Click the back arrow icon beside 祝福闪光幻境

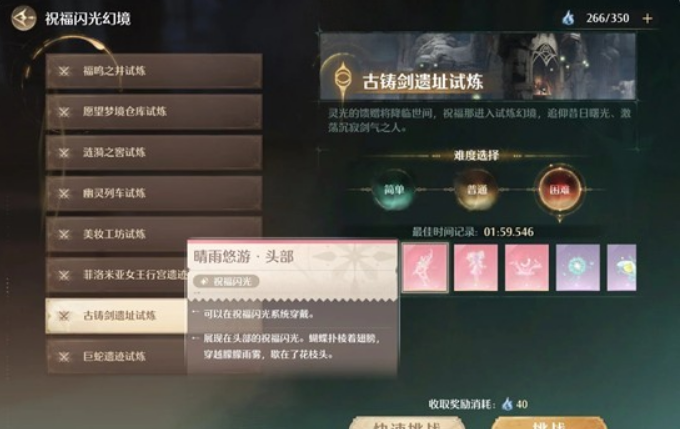(23, 18)
